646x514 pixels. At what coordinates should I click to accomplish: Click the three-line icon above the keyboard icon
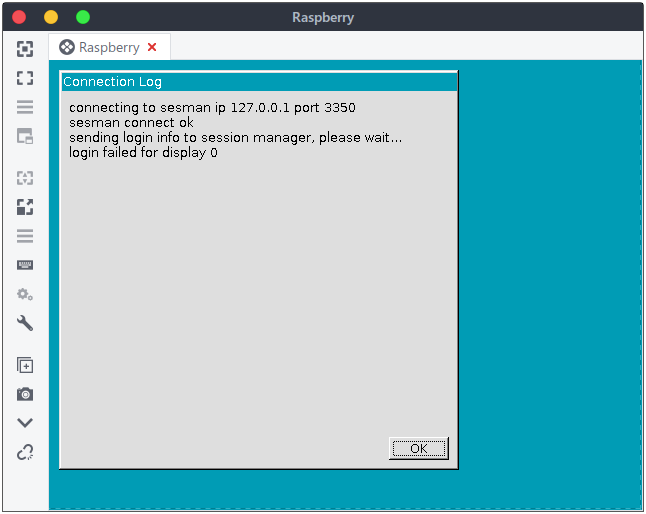coord(25,236)
